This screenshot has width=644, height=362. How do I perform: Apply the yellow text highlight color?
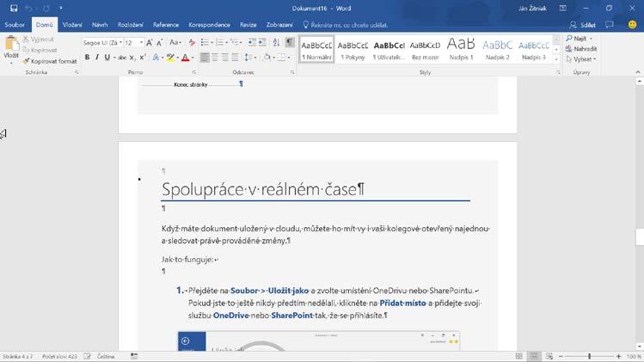170,58
